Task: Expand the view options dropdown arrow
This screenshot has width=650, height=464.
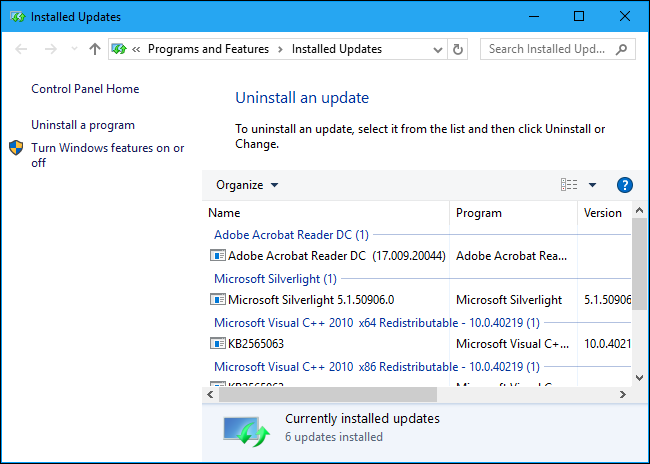Action: pos(592,185)
